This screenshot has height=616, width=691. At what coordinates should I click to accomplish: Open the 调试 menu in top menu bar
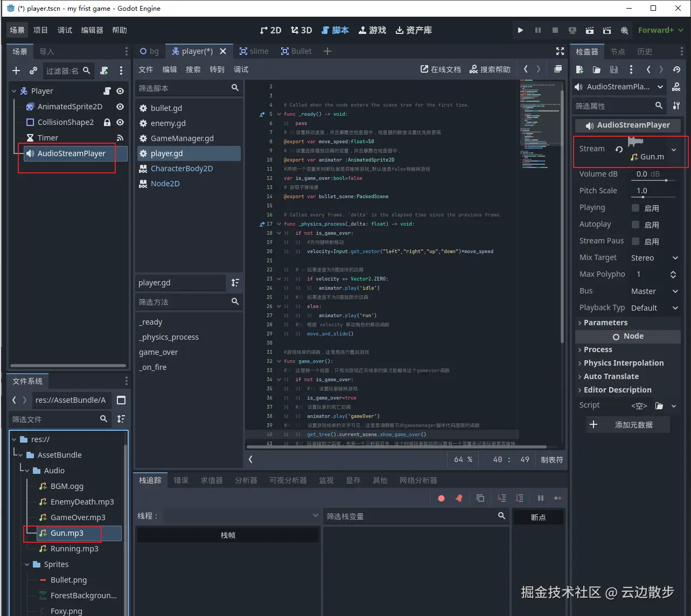[65, 30]
